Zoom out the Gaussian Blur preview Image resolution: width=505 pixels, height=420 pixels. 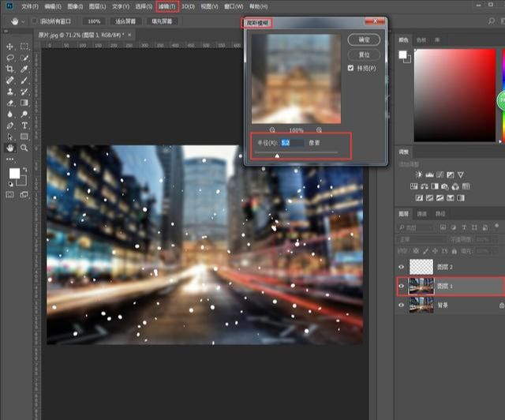coord(272,130)
